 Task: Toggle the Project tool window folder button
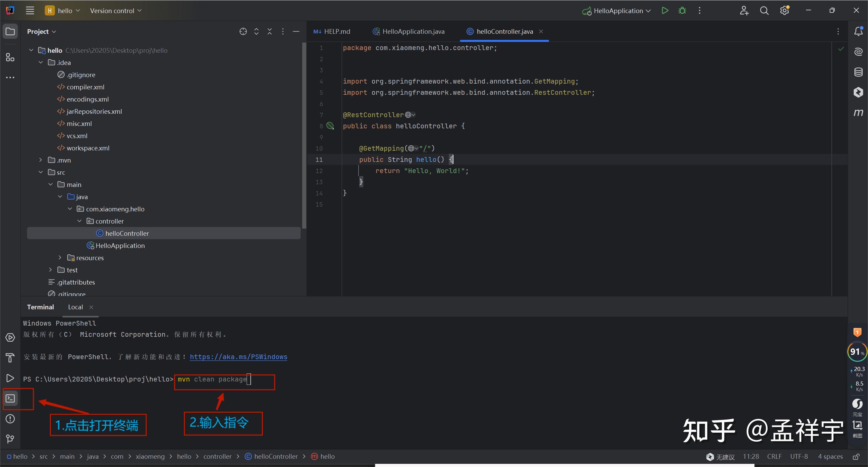click(10, 31)
